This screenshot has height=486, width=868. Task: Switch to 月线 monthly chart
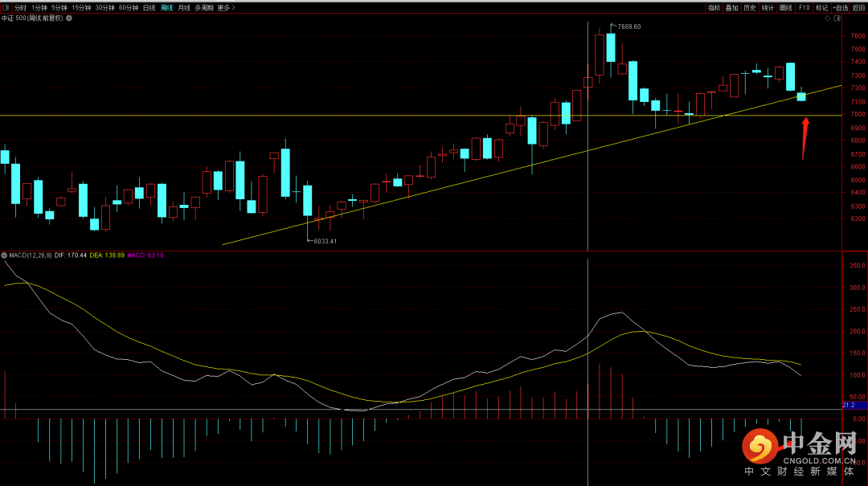pos(184,7)
